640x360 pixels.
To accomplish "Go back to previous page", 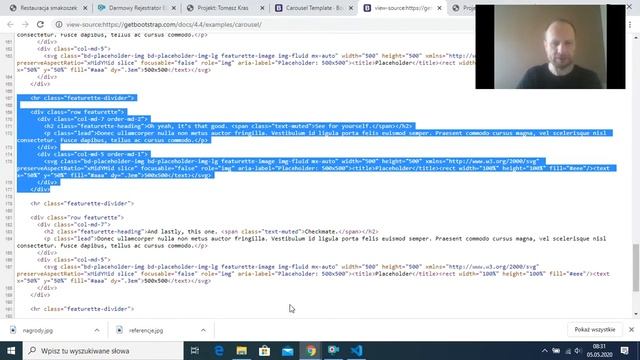I will click(11, 24).
